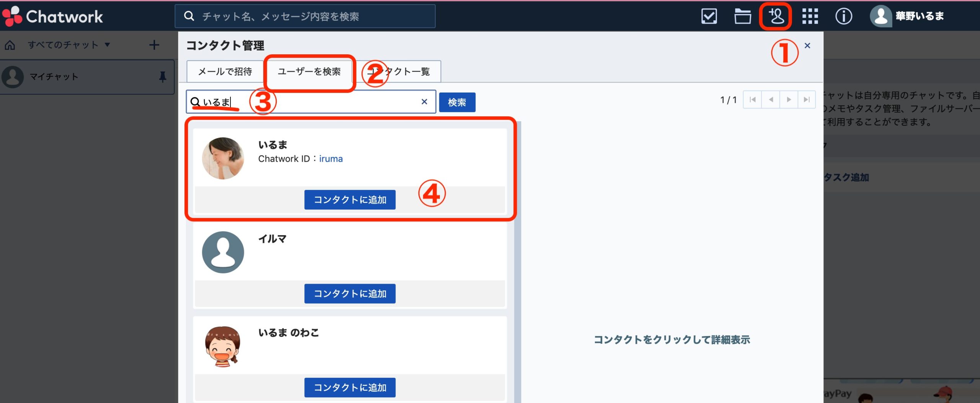Click the Chatwork logo
The height and width of the screenshot is (403, 980).
click(53, 16)
